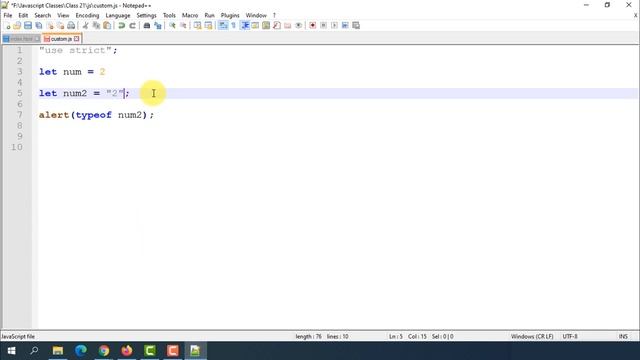Click line number 7 in margin
This screenshot has width=640, height=360.
pos(19,115)
